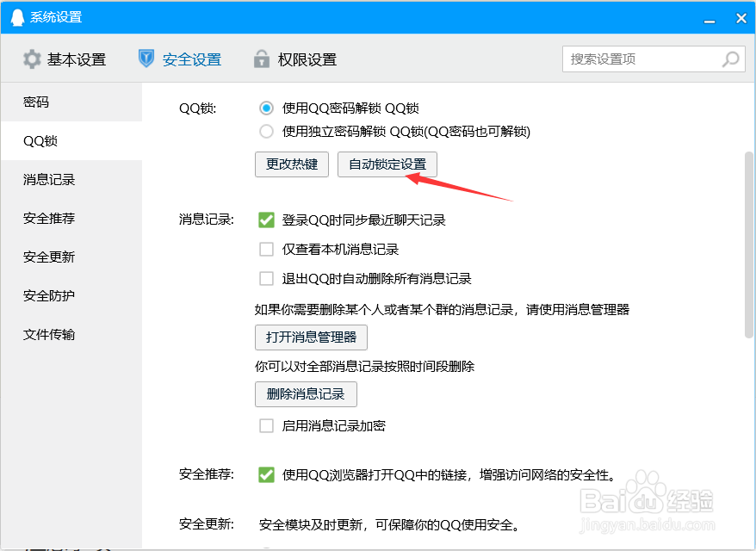Switch to 基本设置 tab

click(64, 59)
